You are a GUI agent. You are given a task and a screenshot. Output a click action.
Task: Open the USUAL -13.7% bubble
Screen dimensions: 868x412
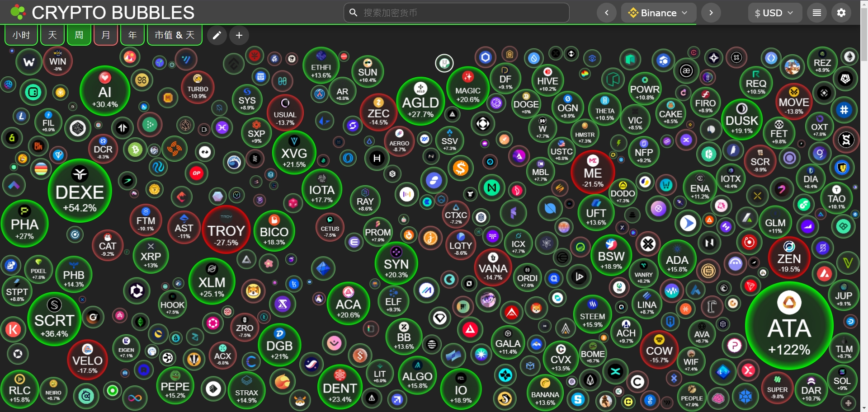tap(285, 112)
